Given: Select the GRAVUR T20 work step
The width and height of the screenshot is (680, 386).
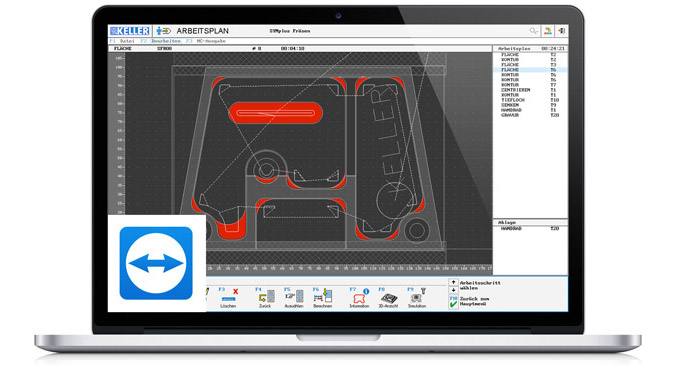Looking at the screenshot, I should coord(530,115).
